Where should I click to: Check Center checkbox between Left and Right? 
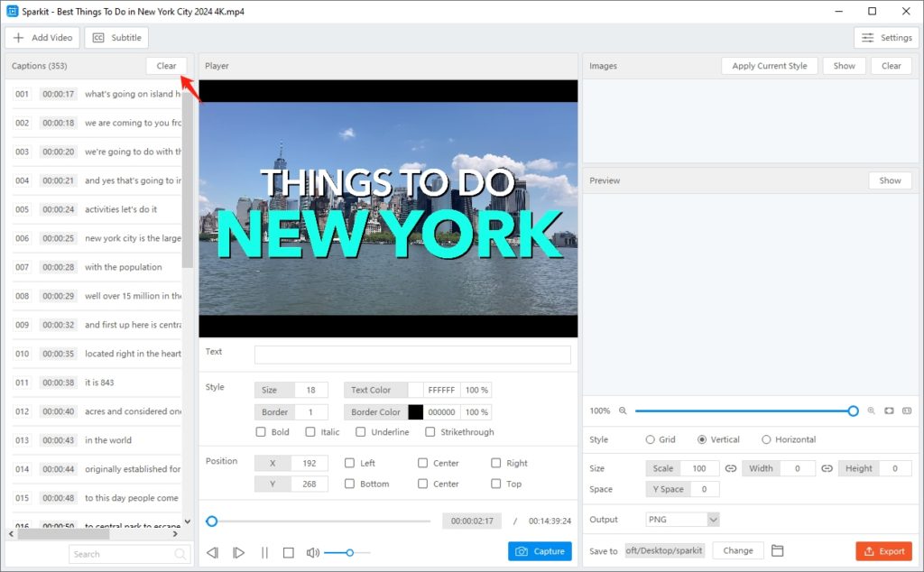click(422, 463)
